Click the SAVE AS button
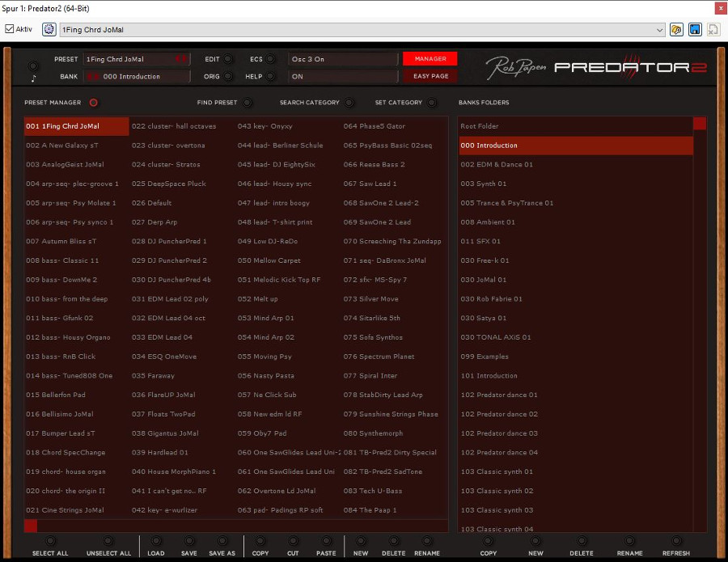 pyautogui.click(x=222, y=541)
